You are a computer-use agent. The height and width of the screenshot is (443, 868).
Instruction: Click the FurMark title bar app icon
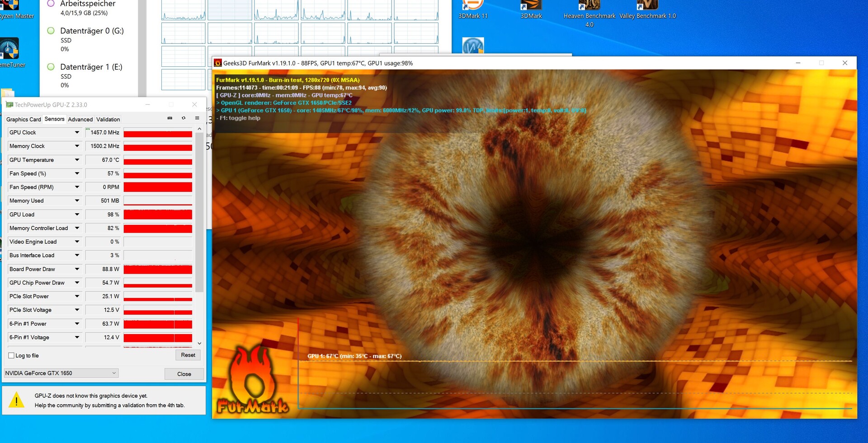click(218, 63)
